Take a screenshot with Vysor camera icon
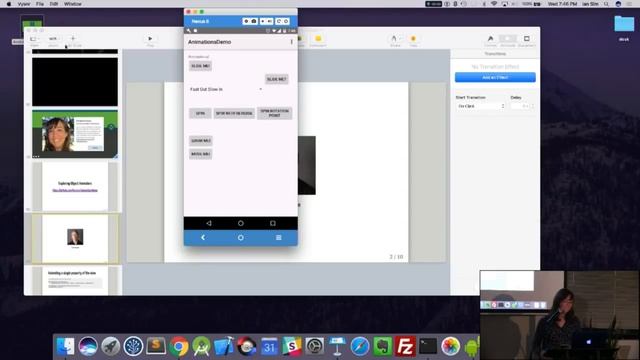640x360 pixels. [x=254, y=21]
